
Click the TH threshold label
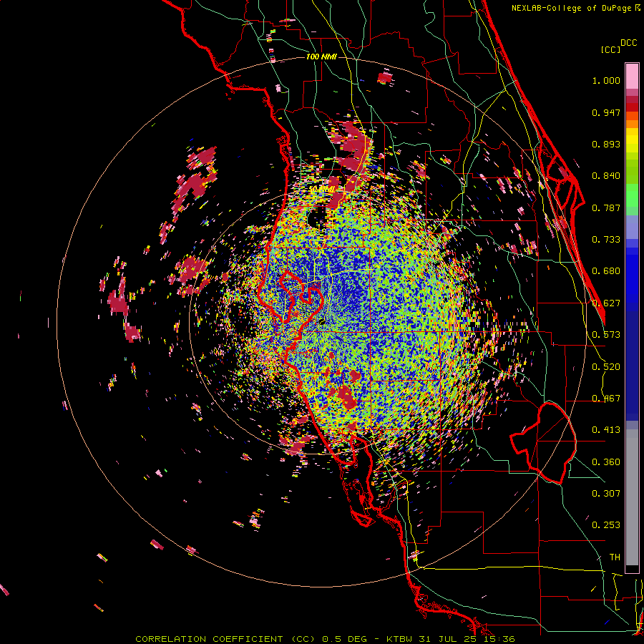tap(615, 557)
